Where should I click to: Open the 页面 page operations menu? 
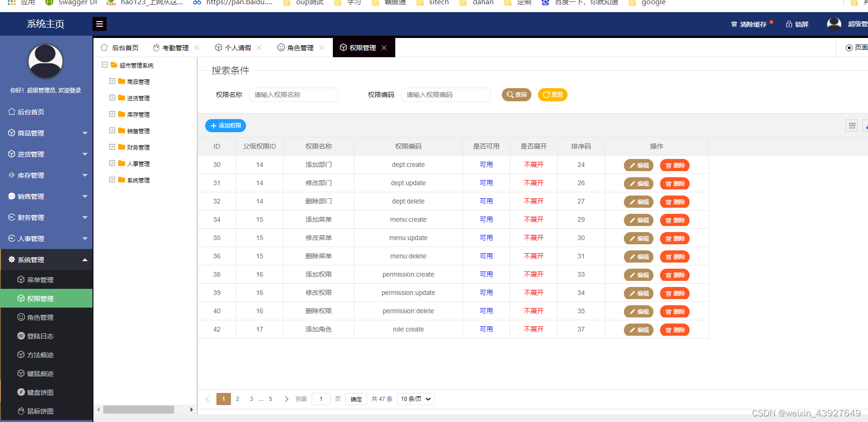[x=856, y=48]
